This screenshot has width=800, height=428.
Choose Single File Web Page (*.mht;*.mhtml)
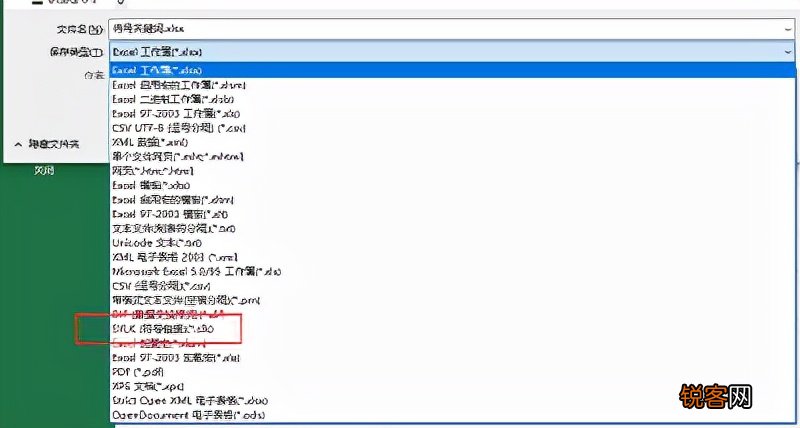453,157
